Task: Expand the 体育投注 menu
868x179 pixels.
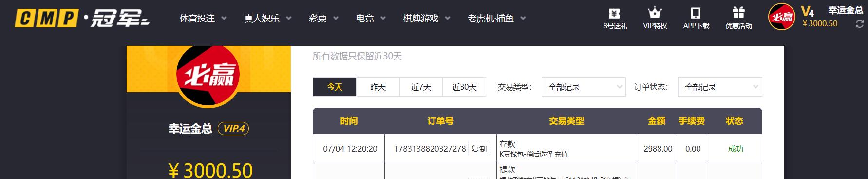Action: coord(203,19)
